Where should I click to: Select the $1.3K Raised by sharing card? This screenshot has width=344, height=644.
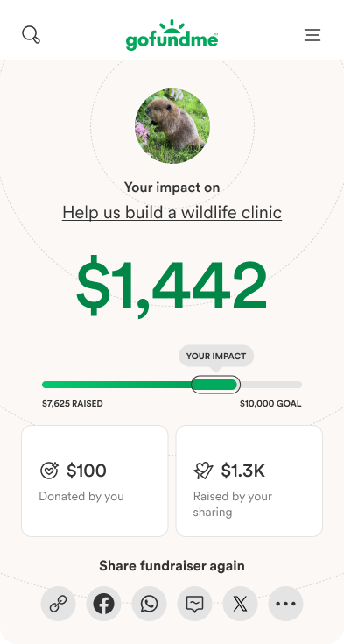(249, 481)
